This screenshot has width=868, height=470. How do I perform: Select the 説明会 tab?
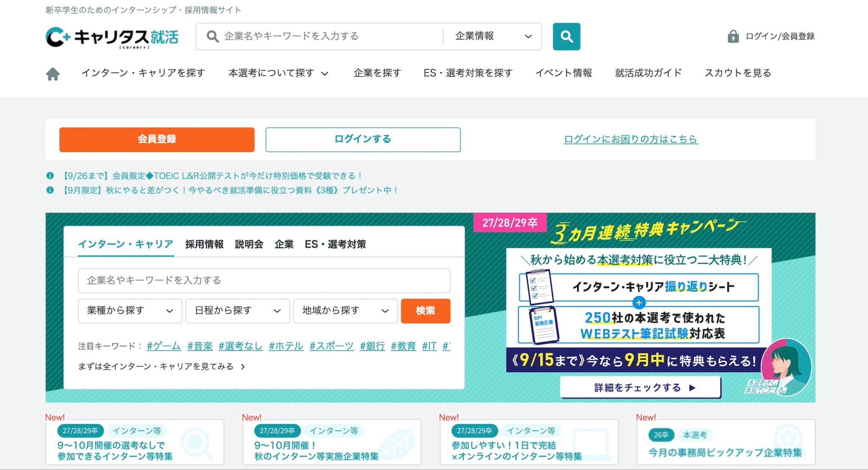[x=249, y=244]
